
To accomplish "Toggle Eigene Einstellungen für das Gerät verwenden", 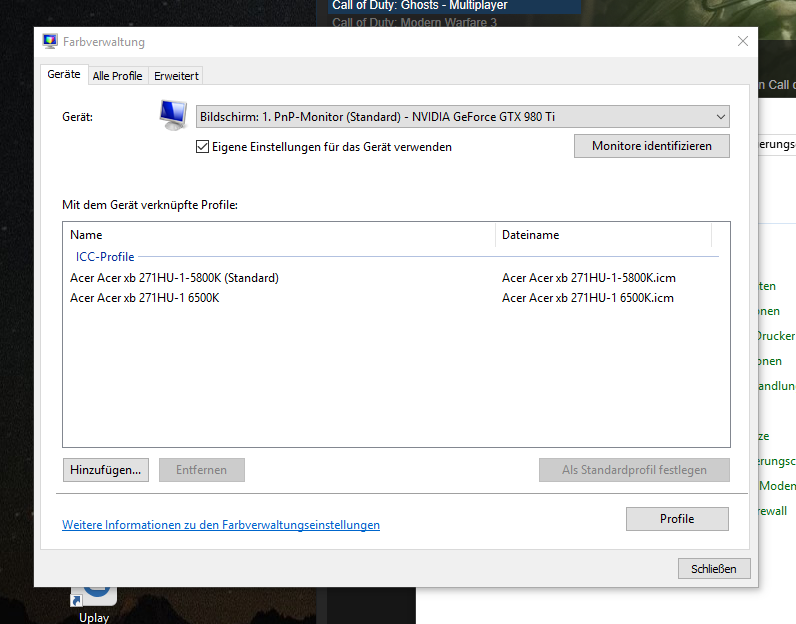I will point(202,147).
